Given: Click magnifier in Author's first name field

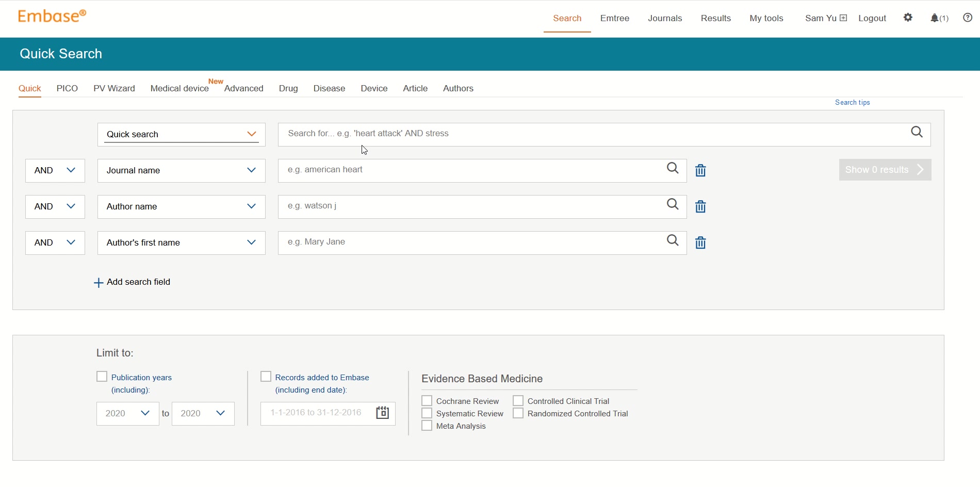Looking at the screenshot, I should 673,240.
